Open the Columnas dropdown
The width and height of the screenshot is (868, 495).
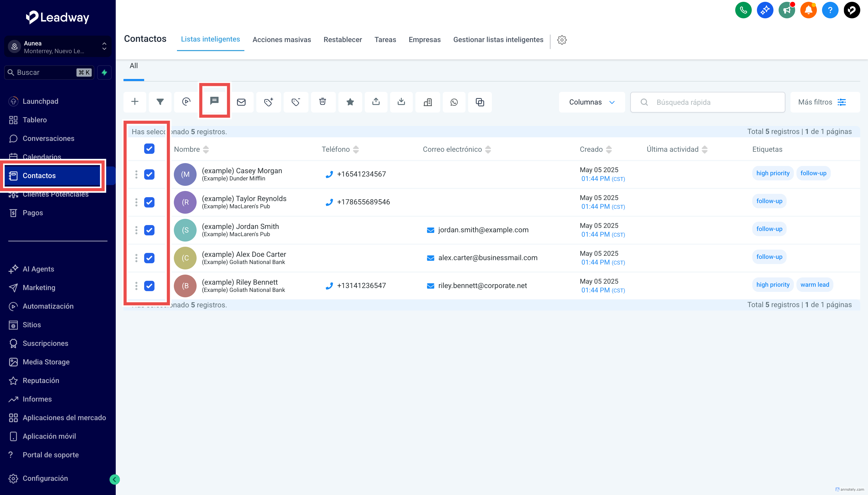[x=592, y=102]
